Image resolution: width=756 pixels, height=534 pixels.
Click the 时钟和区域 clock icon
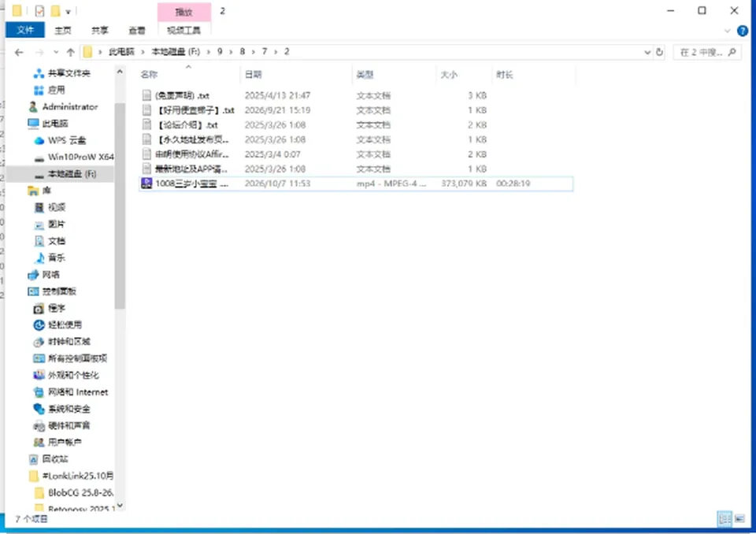(x=39, y=342)
